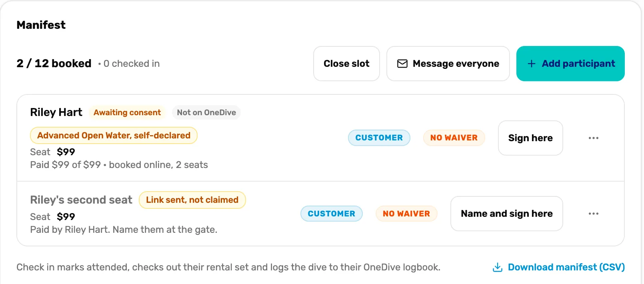Viewport: 644px width, 284px height.
Task: Select the Riley Hart participant name
Action: 56,112
